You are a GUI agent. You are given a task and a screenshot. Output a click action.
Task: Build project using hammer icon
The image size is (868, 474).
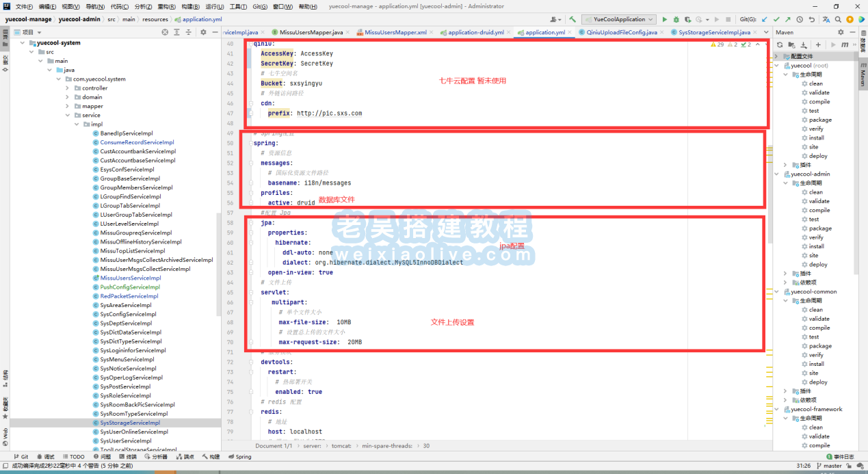tap(573, 20)
